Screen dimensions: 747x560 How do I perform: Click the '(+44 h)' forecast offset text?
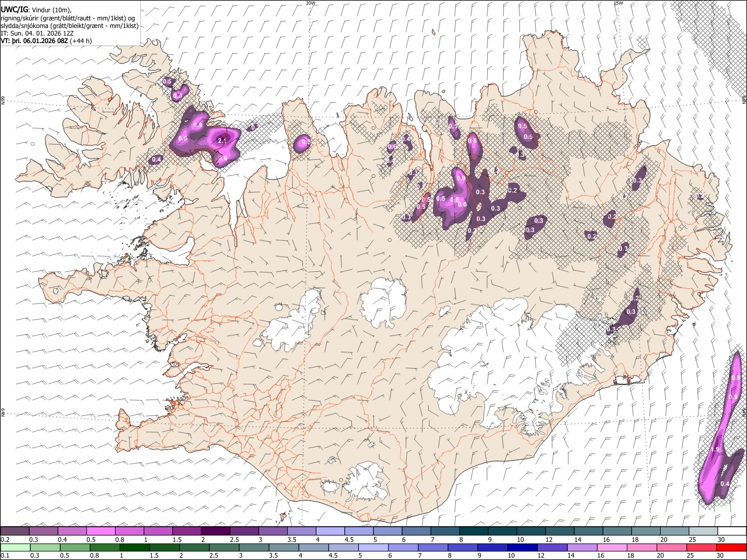pyautogui.click(x=81, y=41)
